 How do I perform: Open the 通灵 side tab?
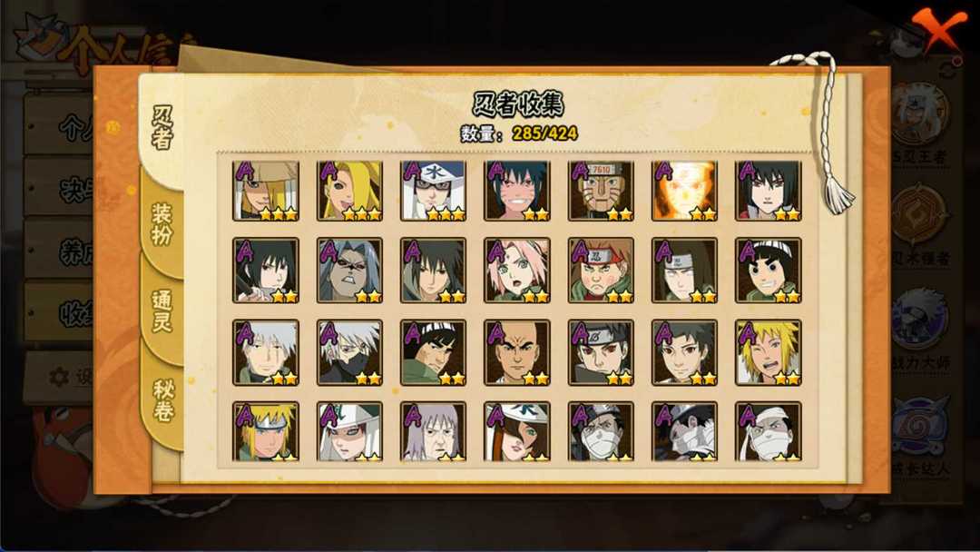click(162, 310)
